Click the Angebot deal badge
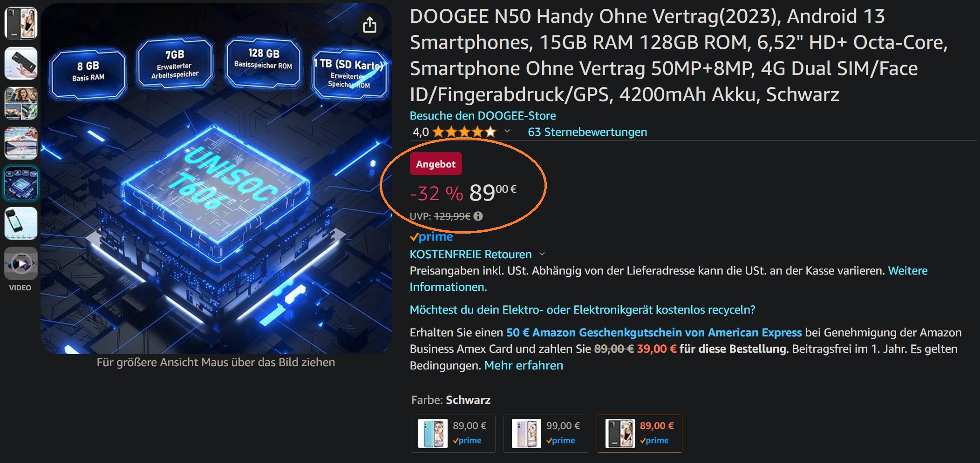 [436, 164]
